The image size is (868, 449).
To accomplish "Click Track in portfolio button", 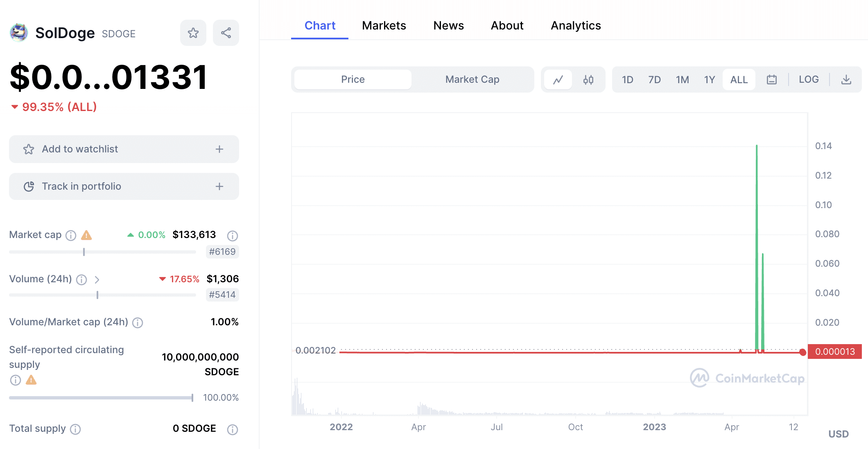I will point(124,186).
